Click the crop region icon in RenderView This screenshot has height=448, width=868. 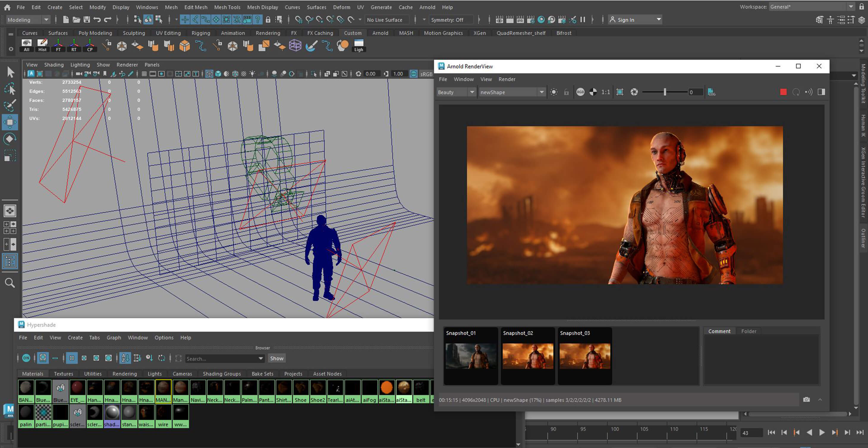point(620,92)
